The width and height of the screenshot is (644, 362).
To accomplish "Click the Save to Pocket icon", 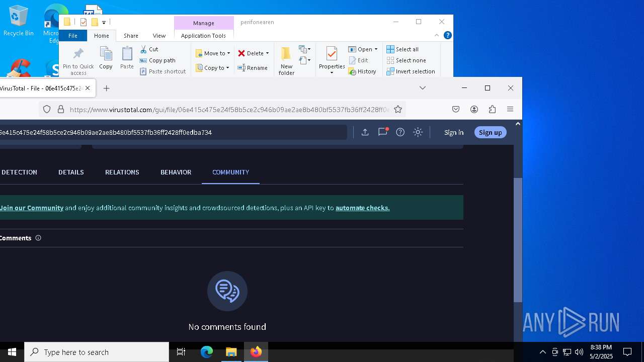I will pos(456,110).
